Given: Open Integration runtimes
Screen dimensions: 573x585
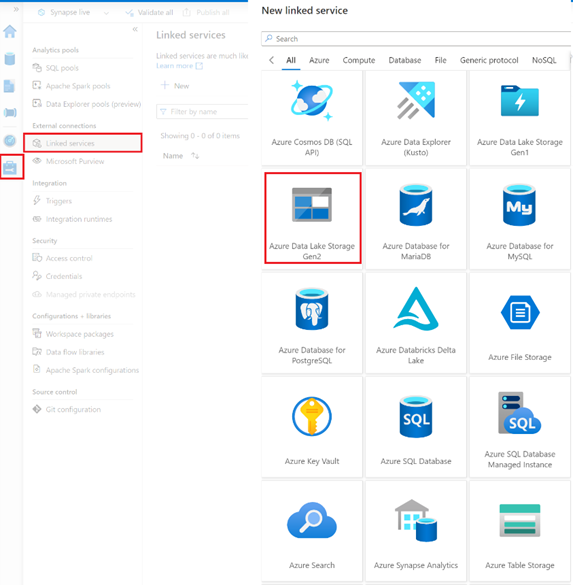Looking at the screenshot, I should pos(72,219).
